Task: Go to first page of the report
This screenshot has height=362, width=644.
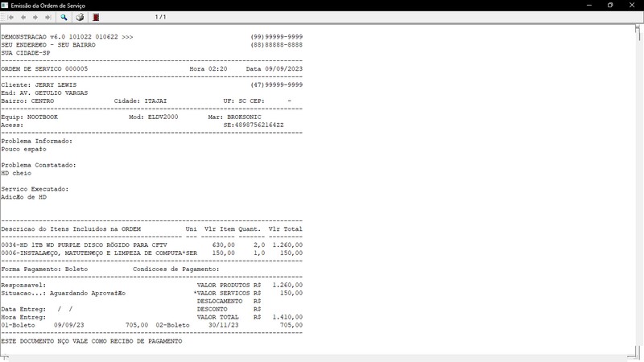Action: point(11,17)
